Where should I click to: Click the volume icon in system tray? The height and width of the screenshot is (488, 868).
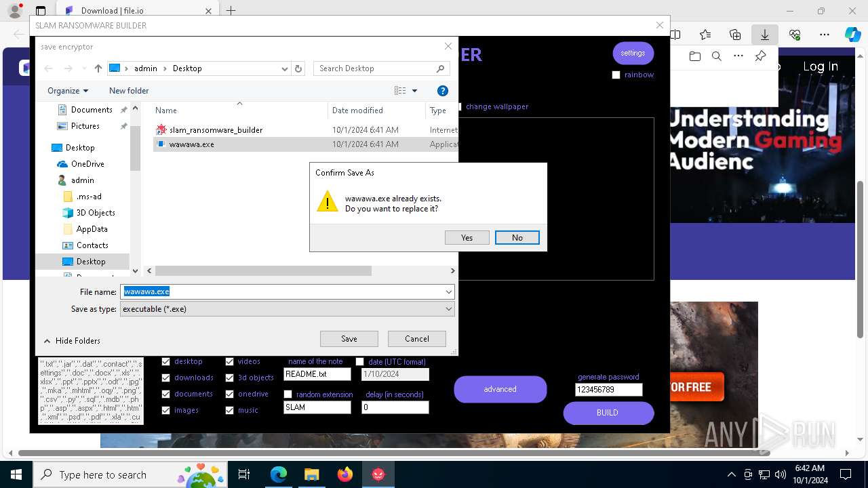tap(780, 474)
